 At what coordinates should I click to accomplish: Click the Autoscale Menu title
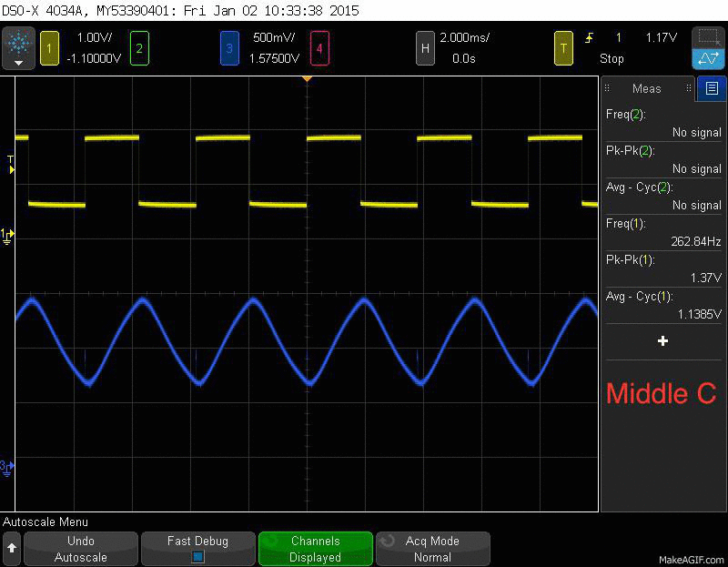point(45,522)
